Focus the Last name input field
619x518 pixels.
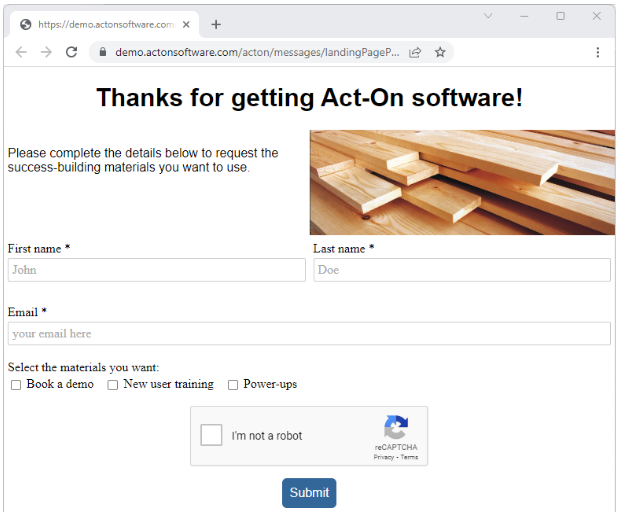click(x=462, y=270)
